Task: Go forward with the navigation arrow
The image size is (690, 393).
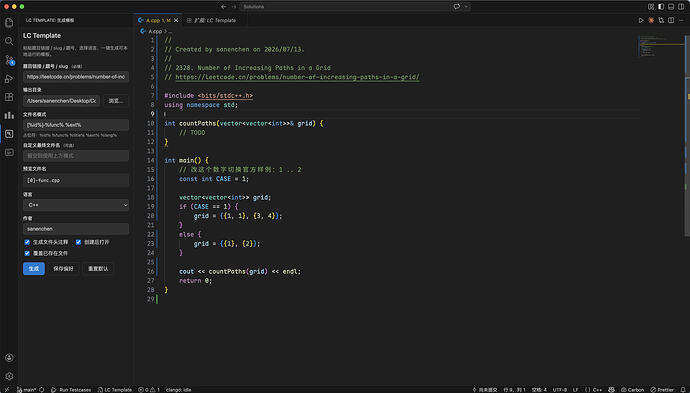Action: coord(234,7)
